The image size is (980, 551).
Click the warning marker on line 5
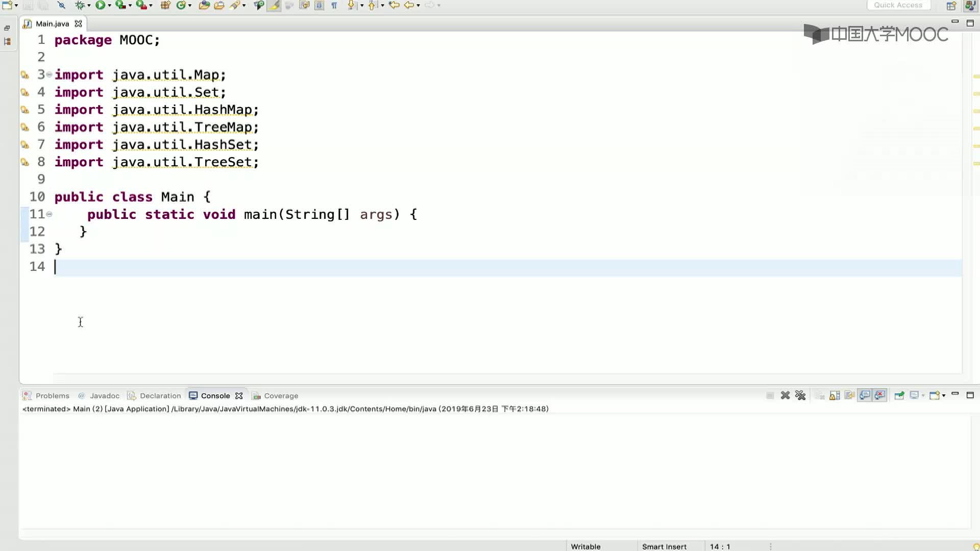point(24,110)
